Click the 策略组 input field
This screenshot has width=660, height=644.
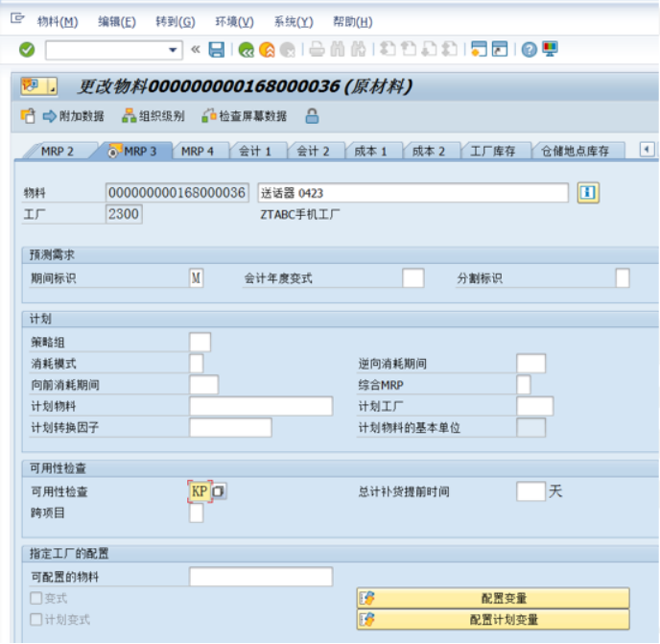pyautogui.click(x=200, y=342)
